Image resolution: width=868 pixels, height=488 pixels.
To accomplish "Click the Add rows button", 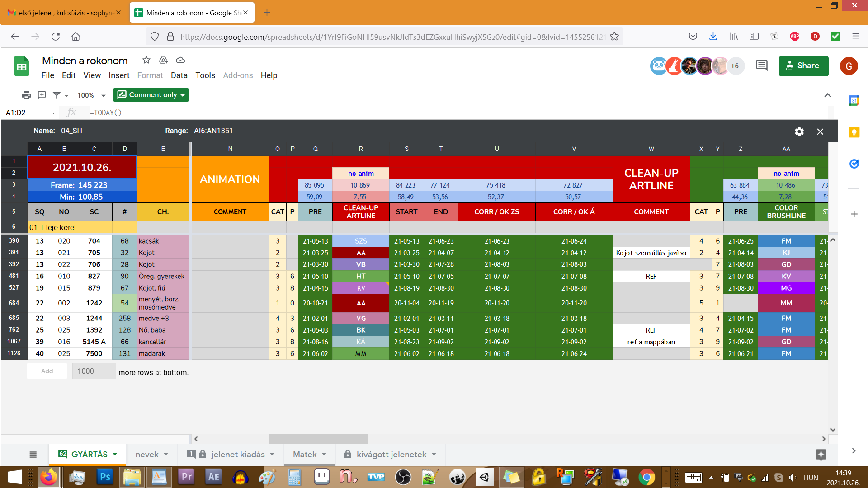I will (x=47, y=371).
